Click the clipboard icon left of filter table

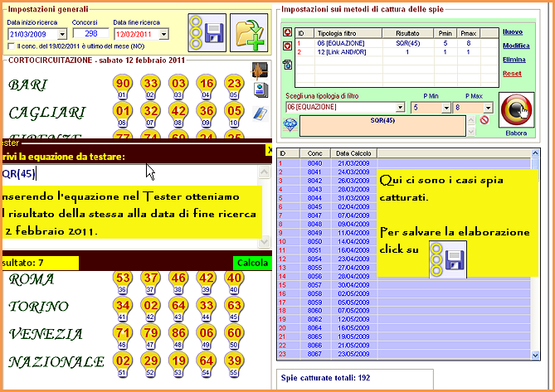pos(287,65)
